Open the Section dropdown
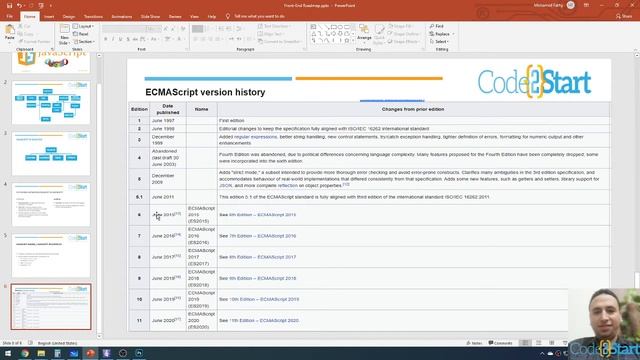640x360 pixels. click(84, 42)
